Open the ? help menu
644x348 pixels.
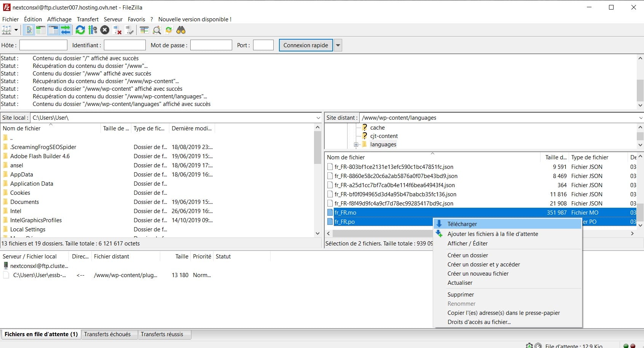point(151,19)
